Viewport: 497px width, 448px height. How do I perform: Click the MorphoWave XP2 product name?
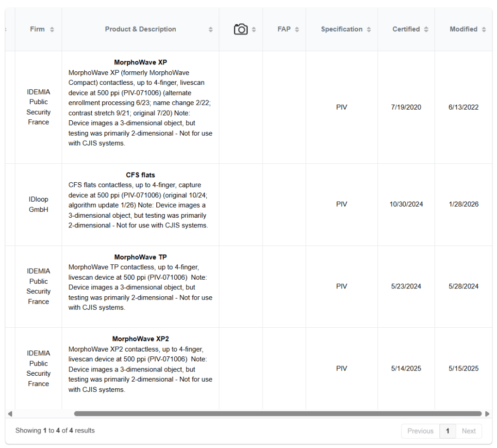pos(140,339)
